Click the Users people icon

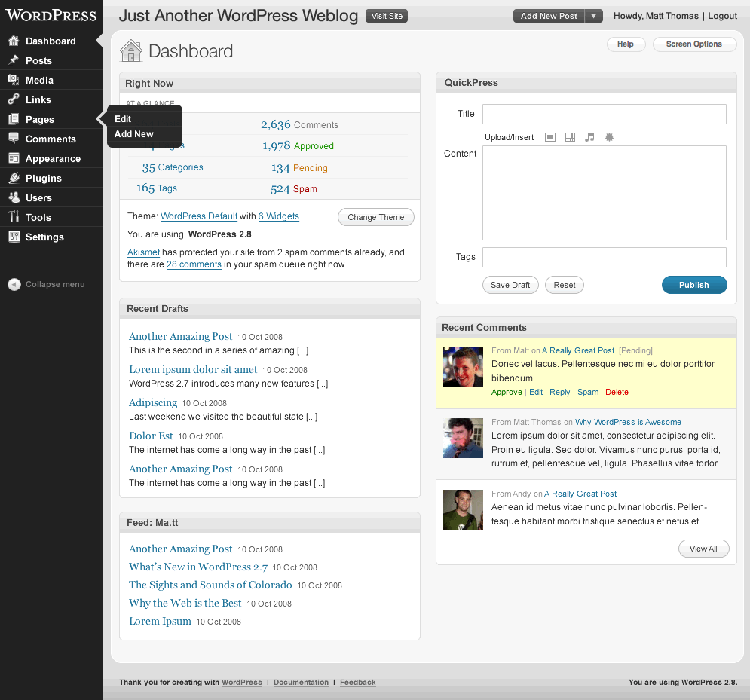[x=14, y=197]
